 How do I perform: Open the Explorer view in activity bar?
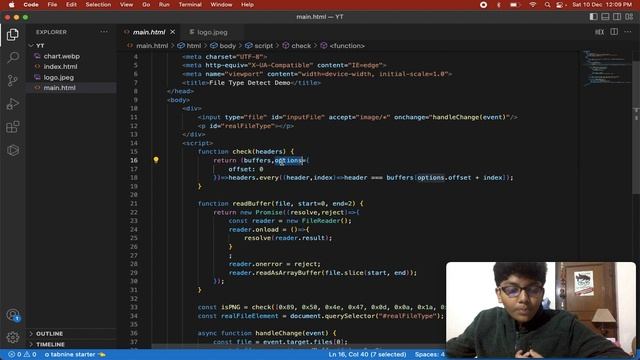pos(13,34)
